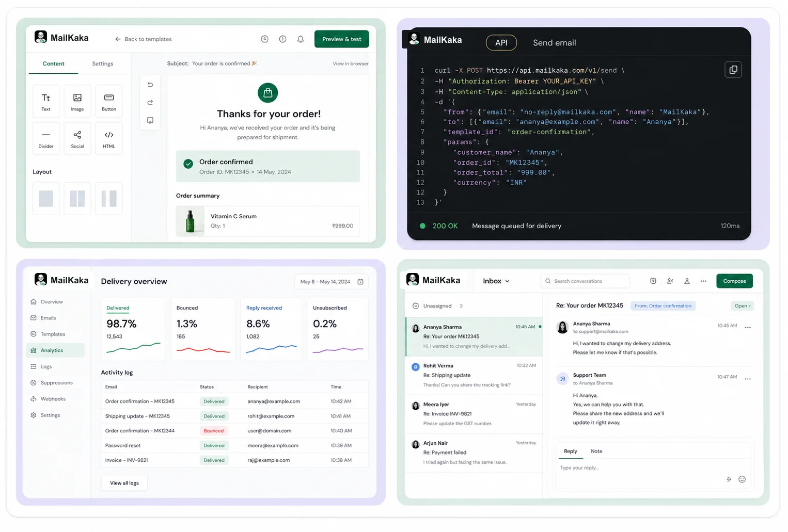Choose the two equal columns layout thumbnail
The image size is (788, 532).
pos(77,199)
